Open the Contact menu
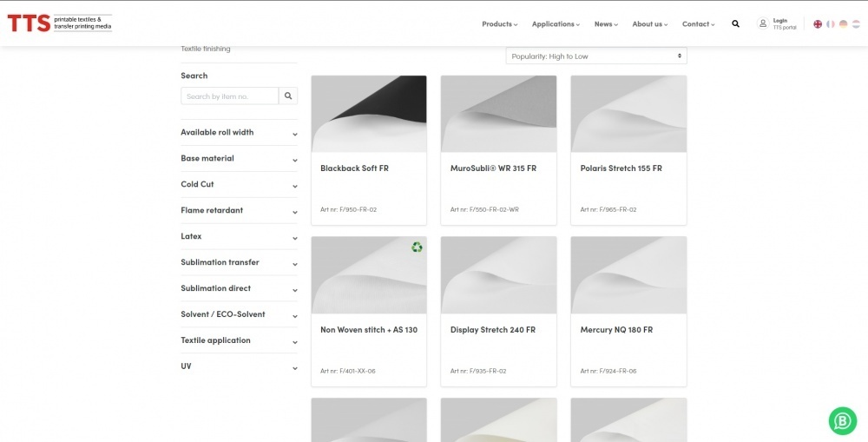868x442 pixels. [x=698, y=23]
